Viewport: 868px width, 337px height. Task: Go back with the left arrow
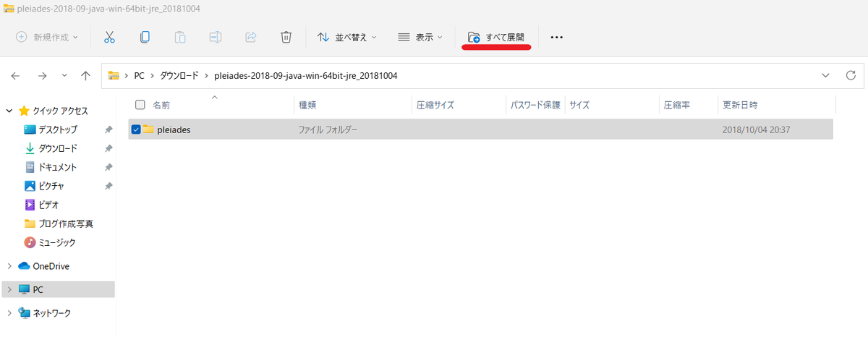[16, 75]
